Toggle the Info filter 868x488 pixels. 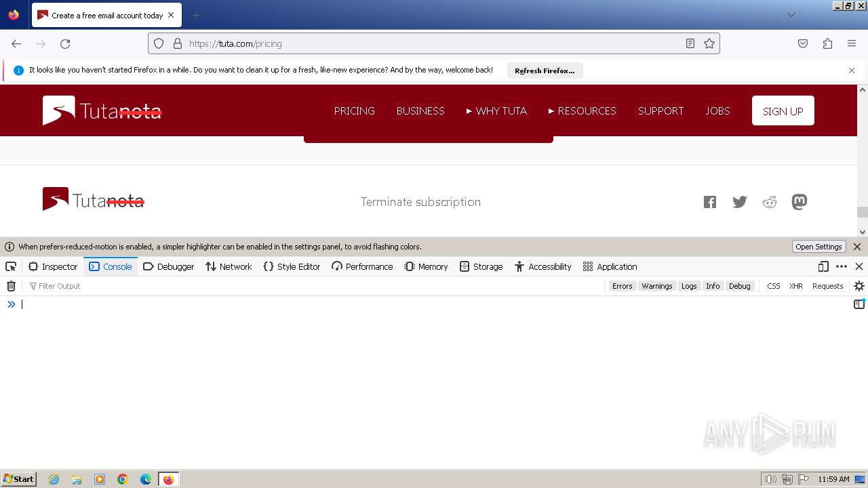tap(713, 286)
